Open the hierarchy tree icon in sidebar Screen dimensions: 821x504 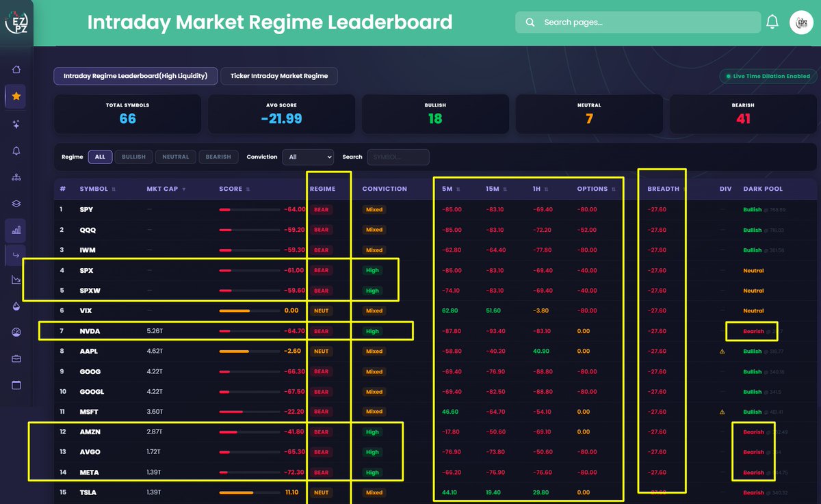(16, 177)
